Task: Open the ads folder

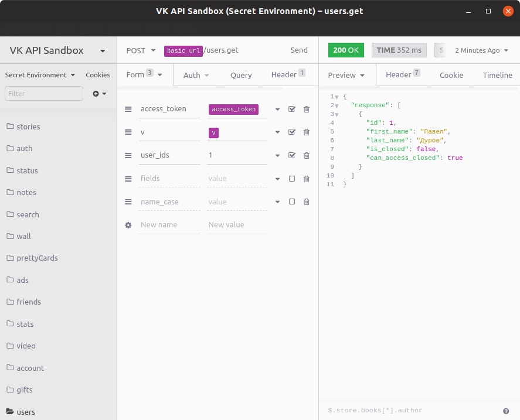Action: coord(17,280)
